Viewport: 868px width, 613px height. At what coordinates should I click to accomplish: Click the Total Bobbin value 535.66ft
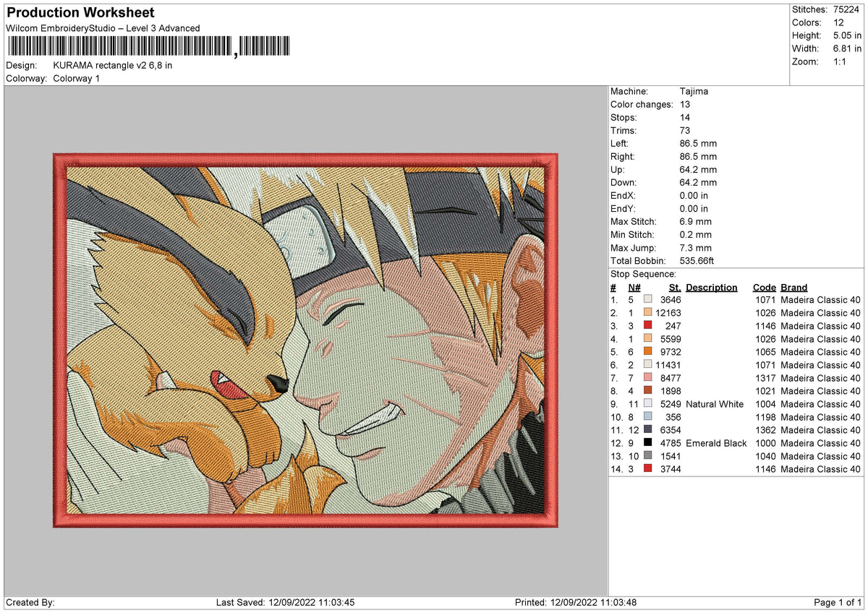click(697, 261)
